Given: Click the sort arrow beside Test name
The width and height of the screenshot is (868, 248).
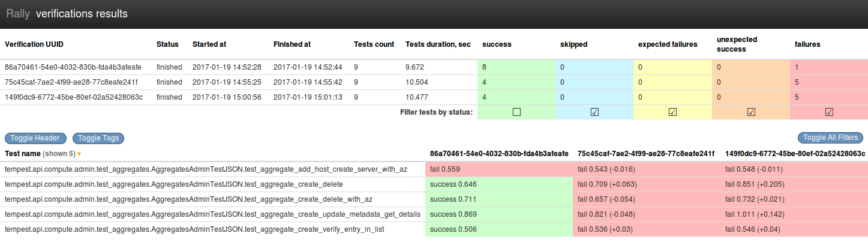Looking at the screenshot, I should [x=79, y=154].
